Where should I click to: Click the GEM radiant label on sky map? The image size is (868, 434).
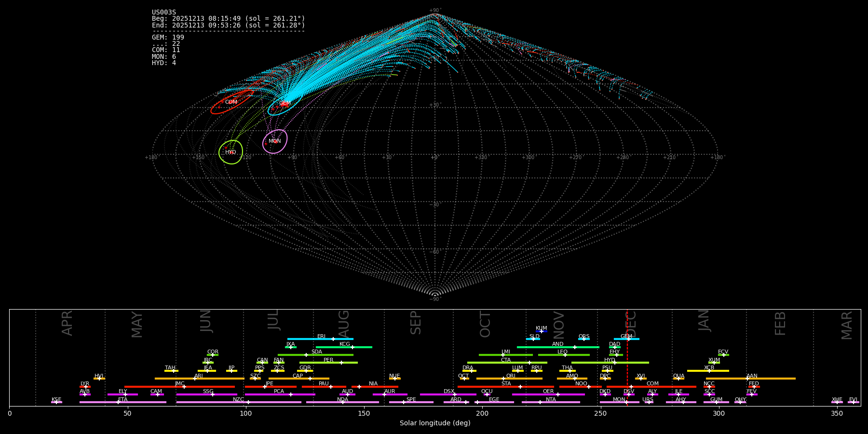(x=285, y=103)
